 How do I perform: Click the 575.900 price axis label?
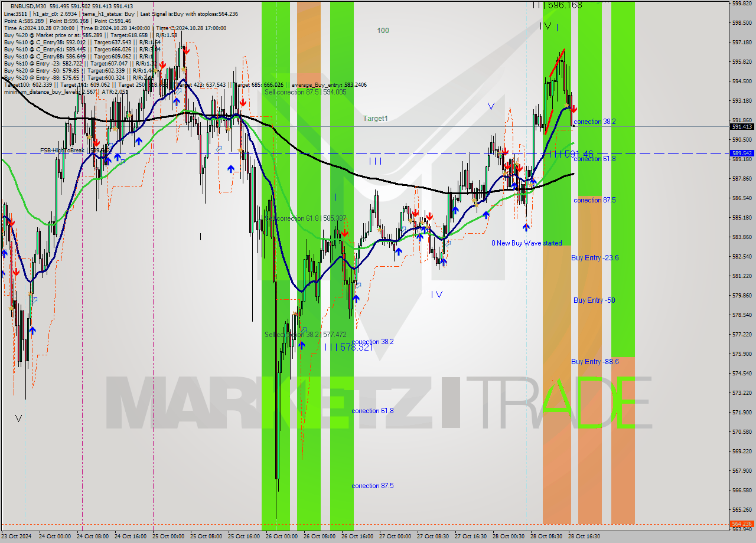click(x=742, y=354)
